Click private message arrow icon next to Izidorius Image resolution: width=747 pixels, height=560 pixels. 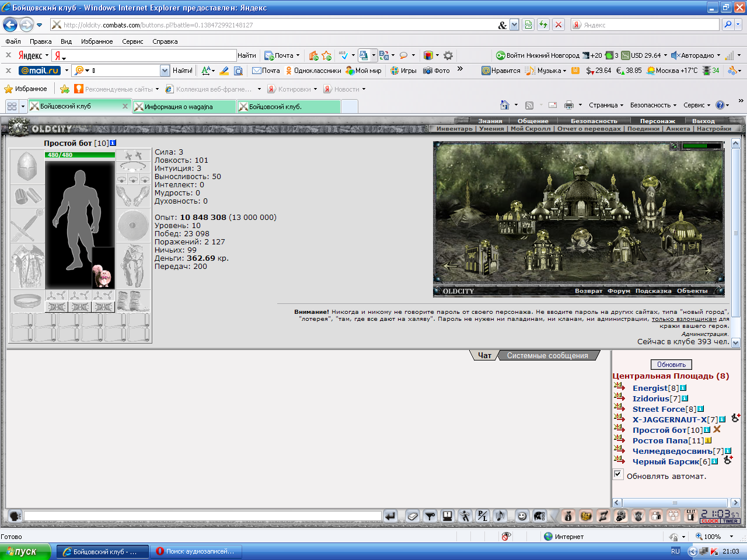click(619, 397)
